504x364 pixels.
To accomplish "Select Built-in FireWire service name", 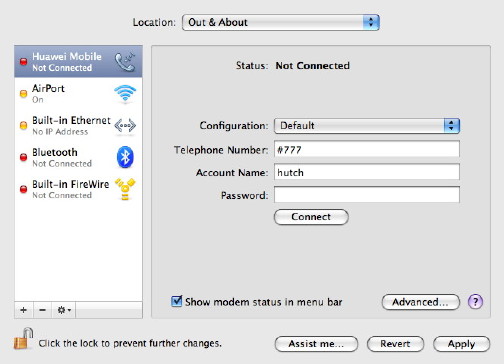I will coord(70,184).
